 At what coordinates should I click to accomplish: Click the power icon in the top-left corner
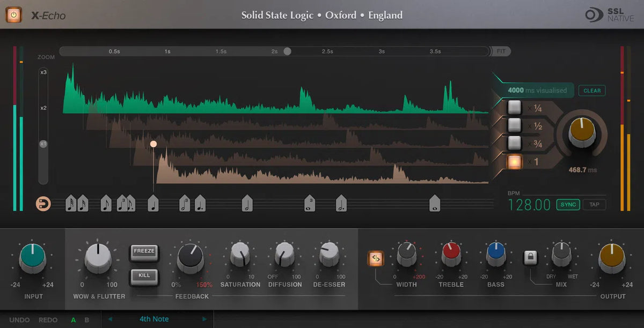[14, 15]
